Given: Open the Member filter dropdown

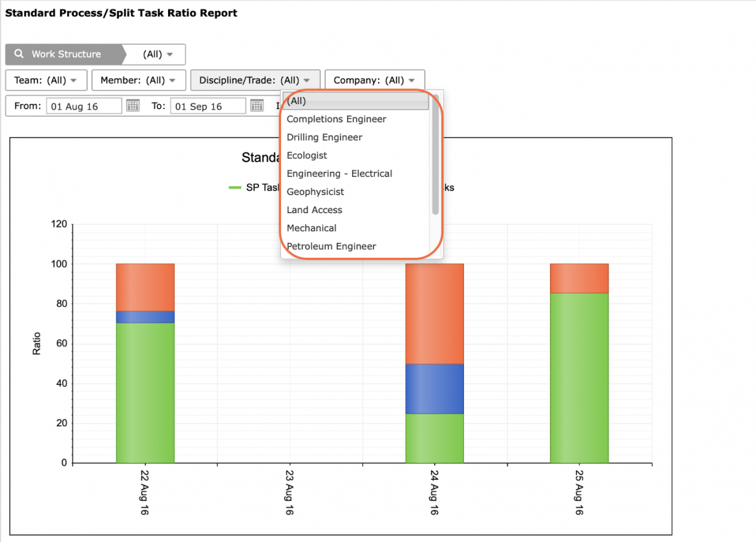Looking at the screenshot, I should [138, 80].
